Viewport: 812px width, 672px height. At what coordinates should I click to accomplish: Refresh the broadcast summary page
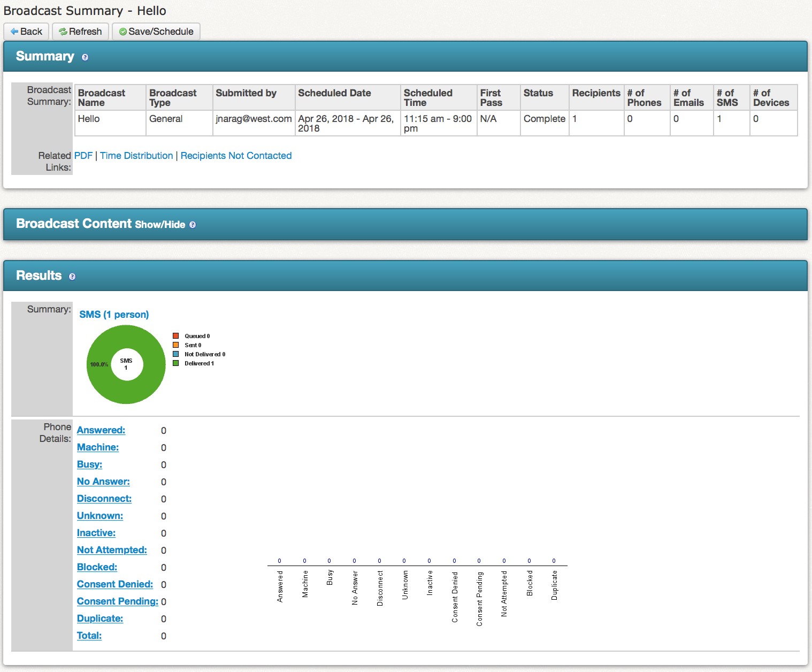point(81,32)
